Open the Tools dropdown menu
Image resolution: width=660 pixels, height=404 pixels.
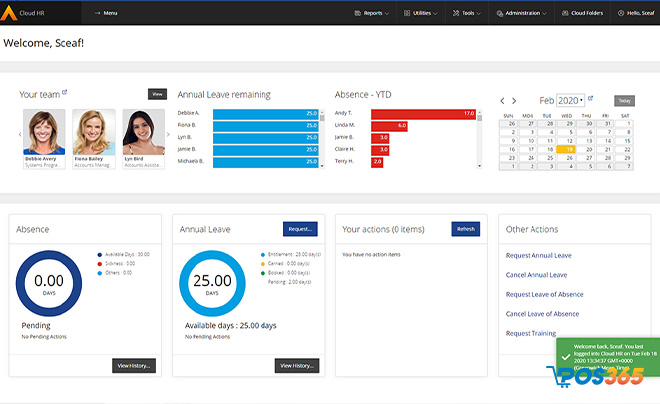(466, 13)
